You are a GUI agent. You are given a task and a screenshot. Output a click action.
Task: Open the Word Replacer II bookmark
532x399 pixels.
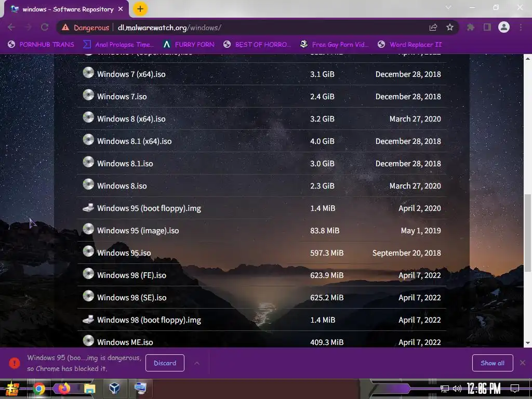pos(410,45)
